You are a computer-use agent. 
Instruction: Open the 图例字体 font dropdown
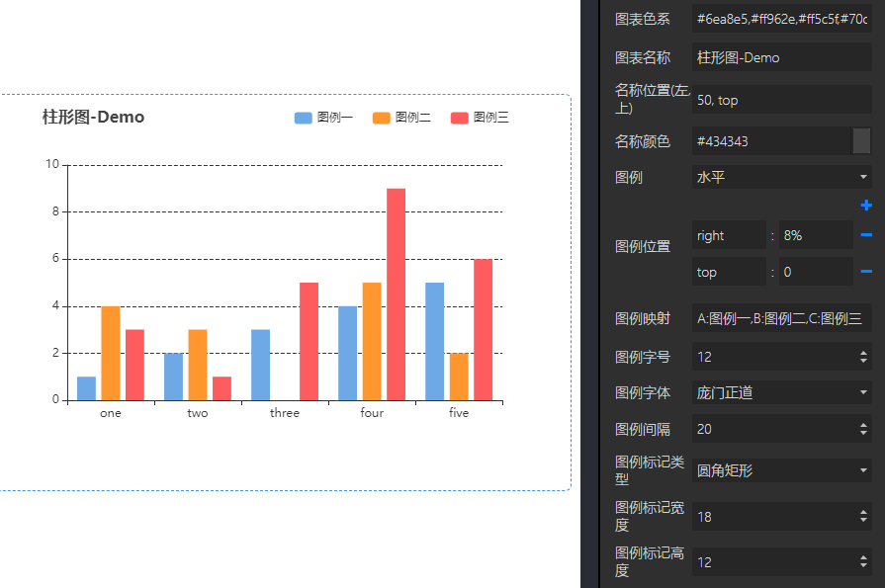click(781, 392)
